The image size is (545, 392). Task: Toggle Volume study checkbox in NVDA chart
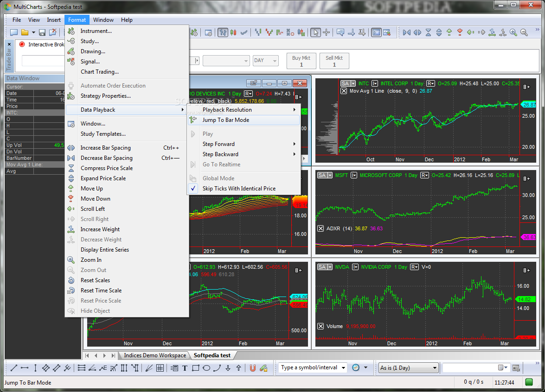(321, 326)
